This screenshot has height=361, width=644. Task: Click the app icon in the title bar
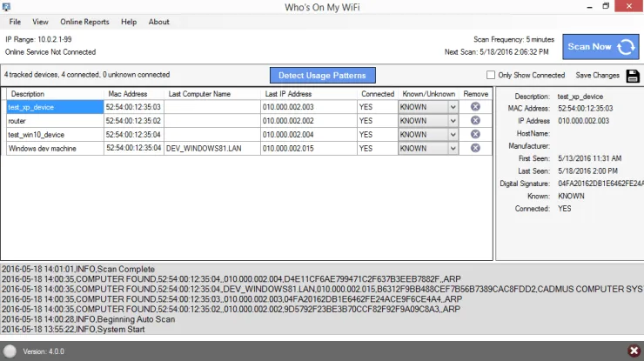point(6,7)
